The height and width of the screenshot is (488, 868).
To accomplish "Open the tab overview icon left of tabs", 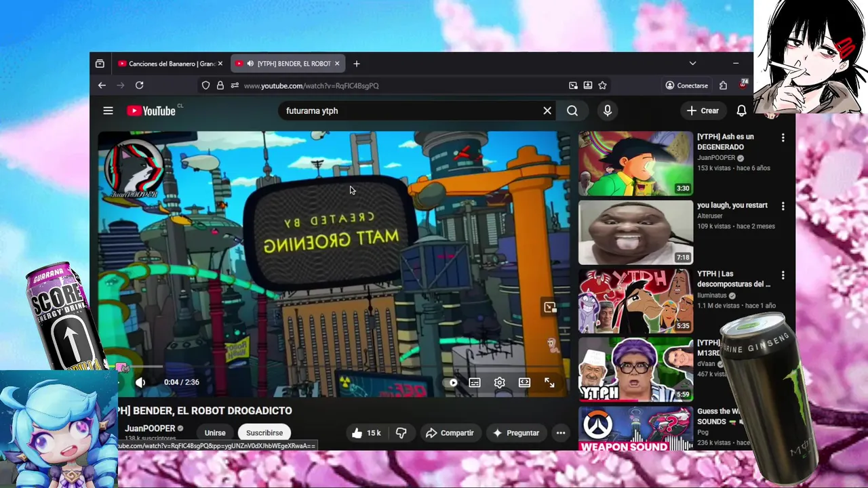I will tap(100, 64).
